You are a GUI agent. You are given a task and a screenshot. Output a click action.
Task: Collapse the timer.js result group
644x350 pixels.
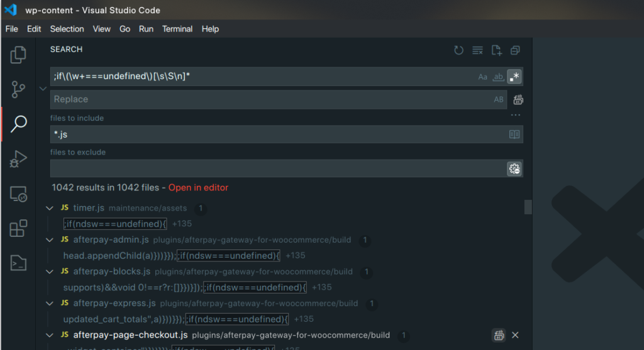click(x=50, y=208)
